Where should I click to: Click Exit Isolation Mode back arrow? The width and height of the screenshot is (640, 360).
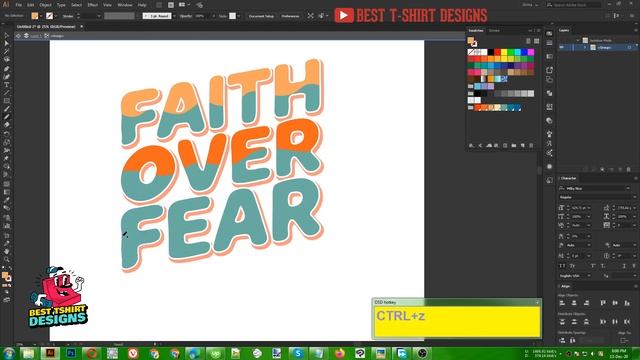(18, 36)
